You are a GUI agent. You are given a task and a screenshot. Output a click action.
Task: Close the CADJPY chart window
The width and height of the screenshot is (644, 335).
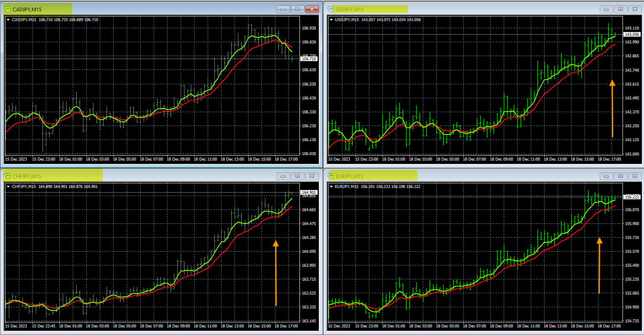(312, 9)
